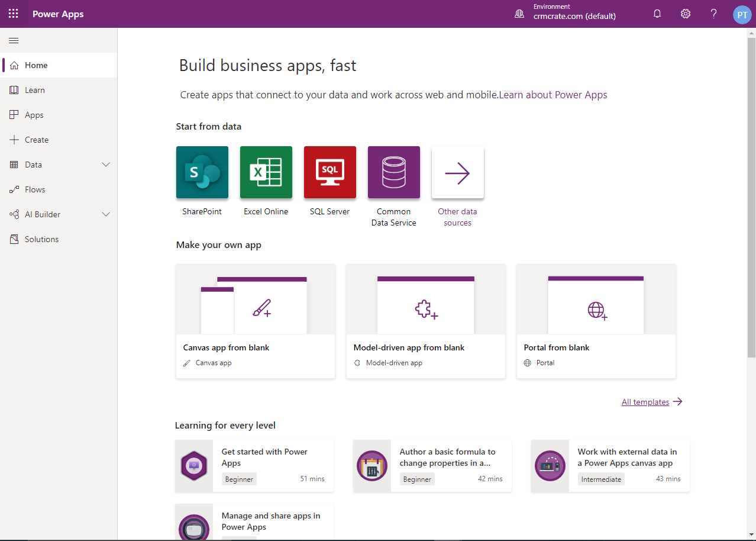Expand the Data menu chevron

tap(106, 165)
